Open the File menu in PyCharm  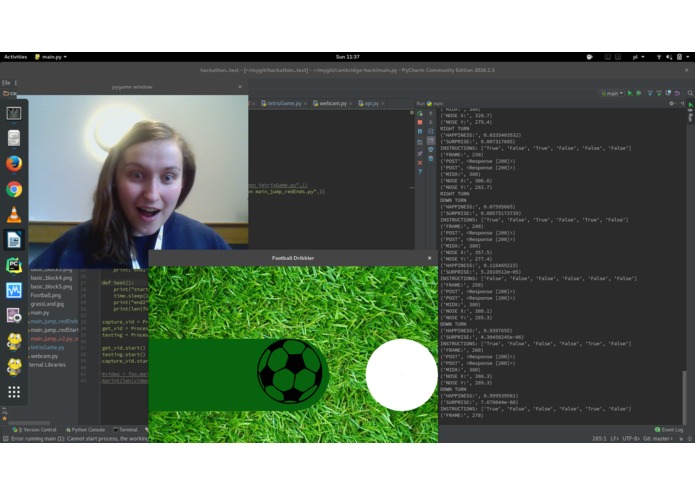pyautogui.click(x=6, y=82)
